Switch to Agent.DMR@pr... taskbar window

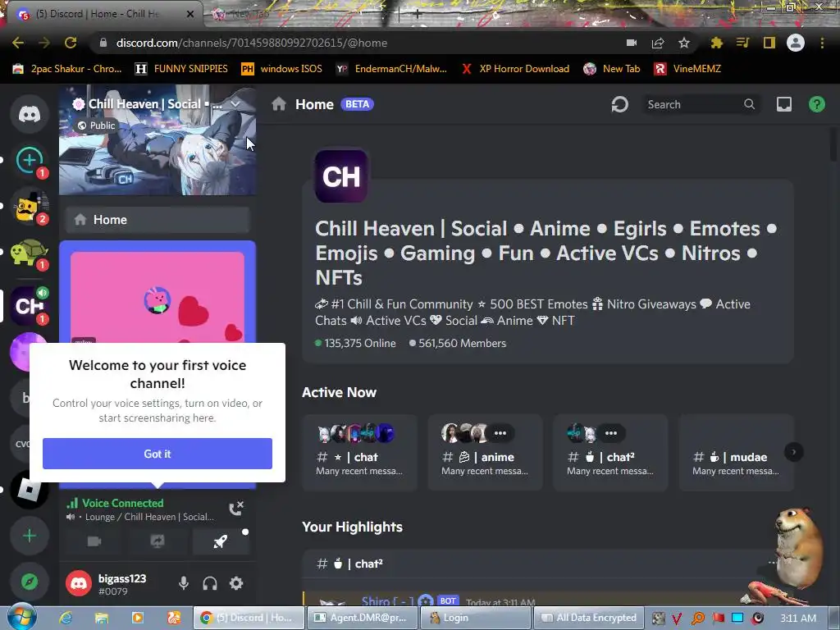[362, 618]
